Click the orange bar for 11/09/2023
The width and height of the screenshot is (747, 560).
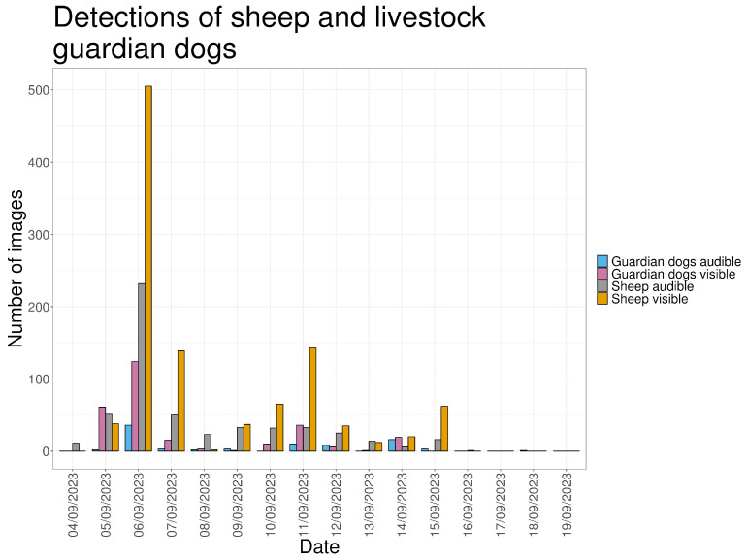coord(312,400)
